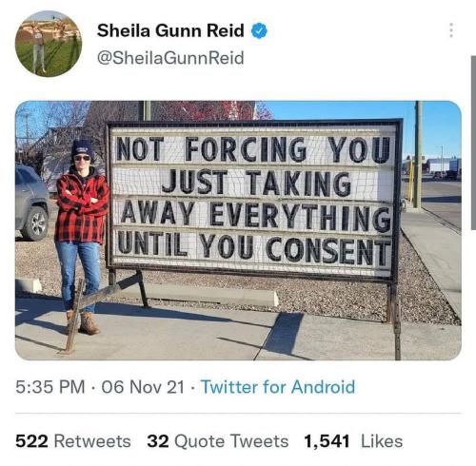Click the number 522 in the stats row

(x=31, y=441)
